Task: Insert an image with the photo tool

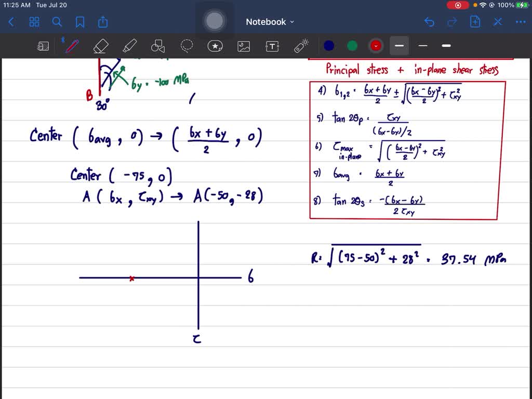Action: (x=244, y=46)
